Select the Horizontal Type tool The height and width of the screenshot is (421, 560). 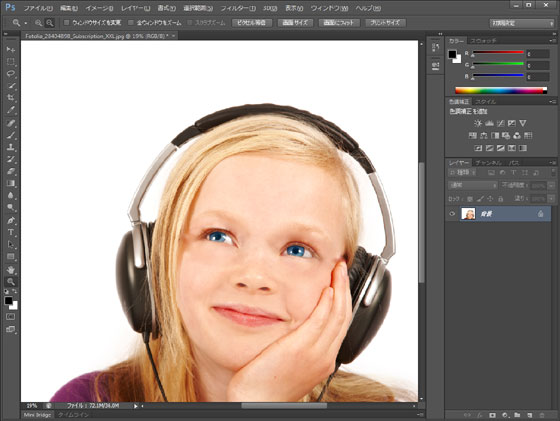coord(11,232)
